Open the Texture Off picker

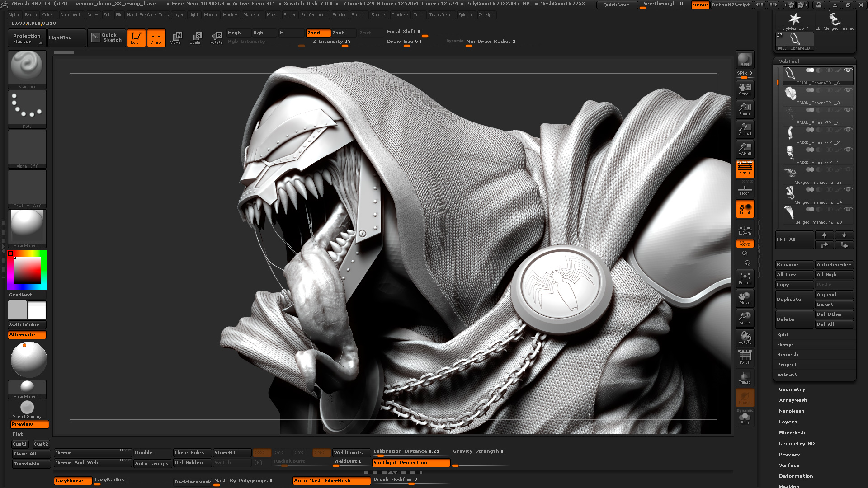point(27,189)
